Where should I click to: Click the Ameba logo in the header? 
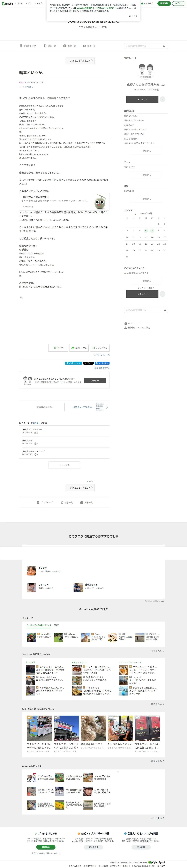tap(7, 3)
